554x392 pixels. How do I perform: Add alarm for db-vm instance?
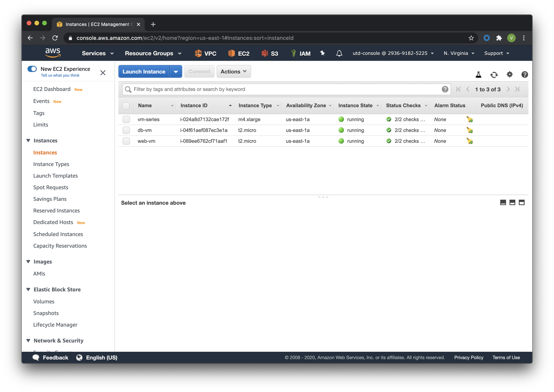pyautogui.click(x=469, y=130)
